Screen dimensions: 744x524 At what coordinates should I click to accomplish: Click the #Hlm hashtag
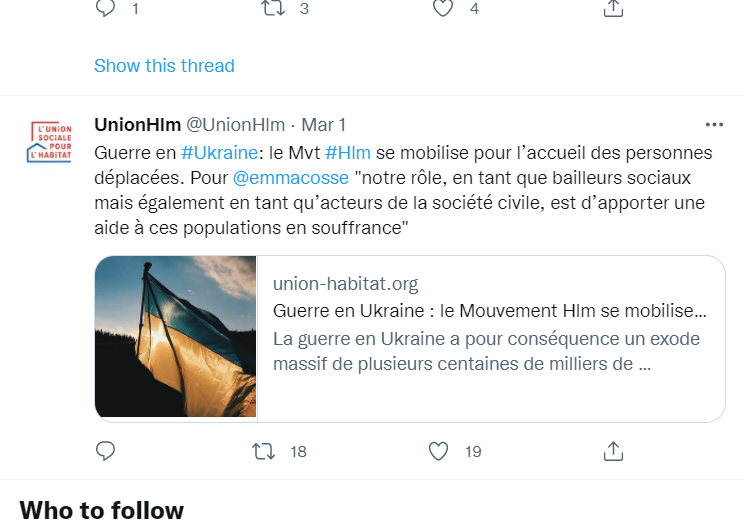tap(348, 153)
